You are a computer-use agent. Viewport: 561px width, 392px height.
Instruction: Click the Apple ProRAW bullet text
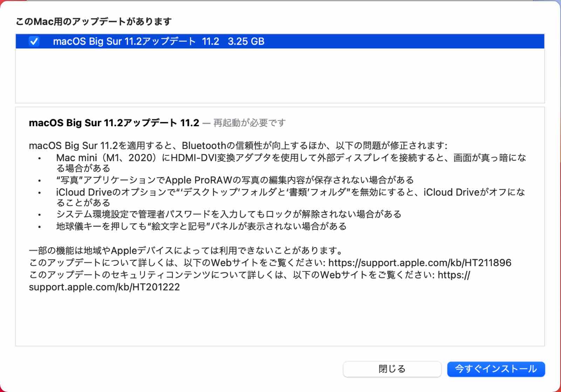235,180
